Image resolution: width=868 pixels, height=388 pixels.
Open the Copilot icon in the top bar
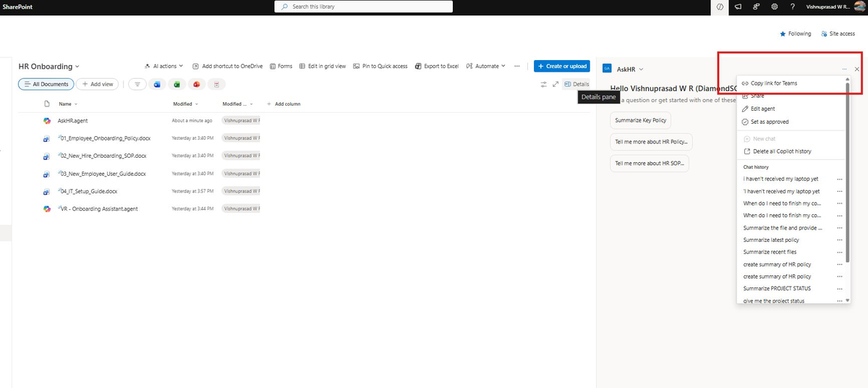coord(720,7)
